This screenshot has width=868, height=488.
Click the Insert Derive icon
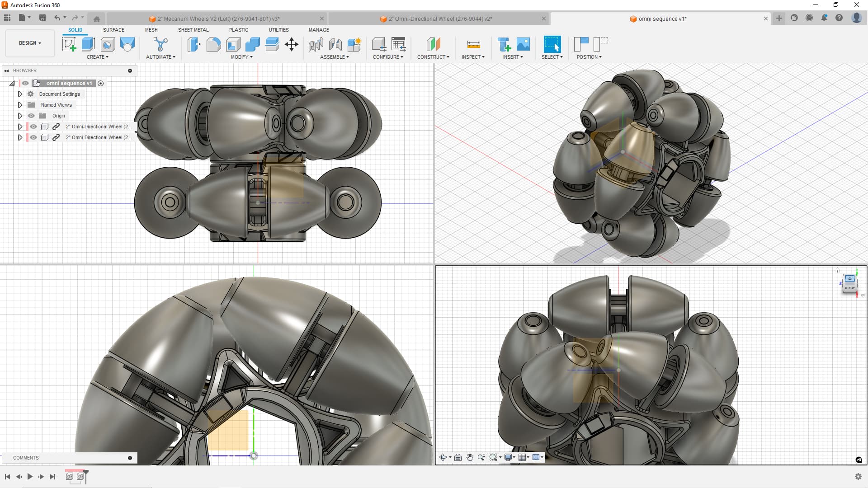pyautogui.click(x=504, y=44)
